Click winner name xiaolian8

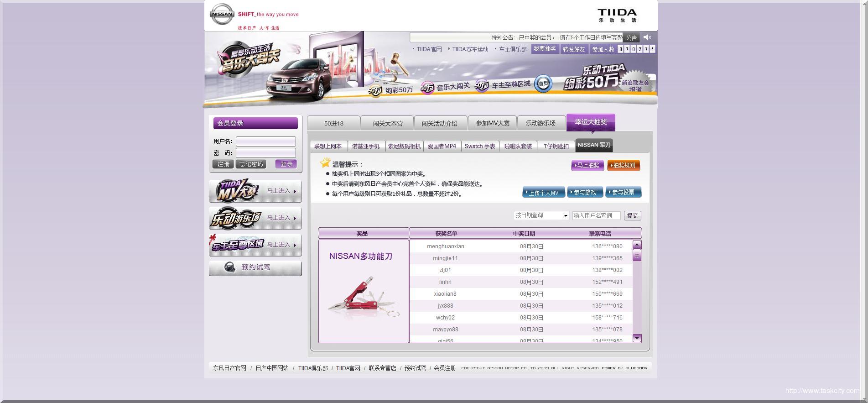(445, 294)
